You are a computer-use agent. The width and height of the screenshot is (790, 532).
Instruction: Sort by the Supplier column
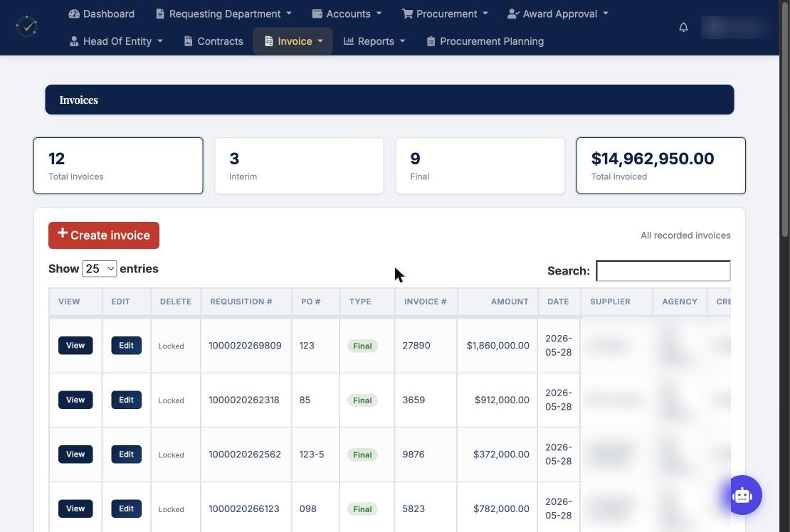click(617, 302)
